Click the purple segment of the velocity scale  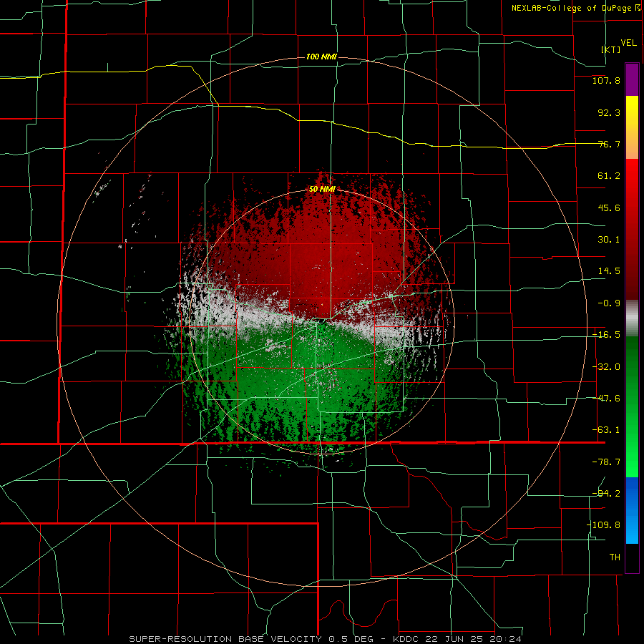(x=632, y=79)
